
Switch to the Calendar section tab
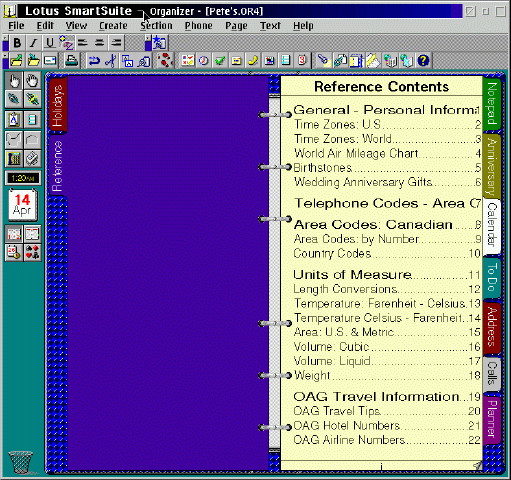tap(492, 226)
